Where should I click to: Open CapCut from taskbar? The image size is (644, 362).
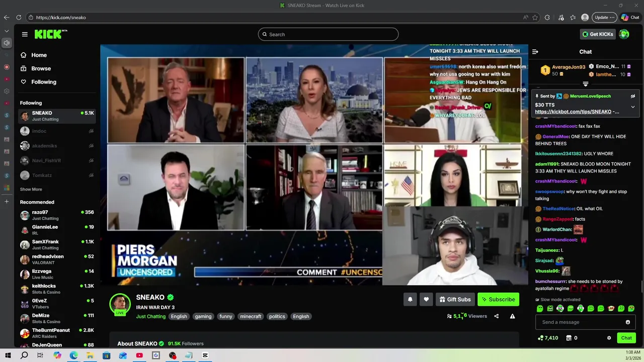pyautogui.click(x=205, y=355)
